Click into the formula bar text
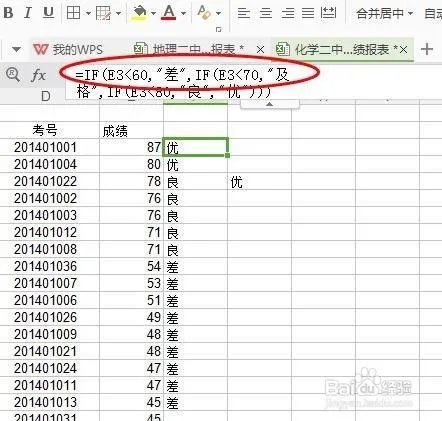Screen dimensions: 442x421 [x=182, y=83]
